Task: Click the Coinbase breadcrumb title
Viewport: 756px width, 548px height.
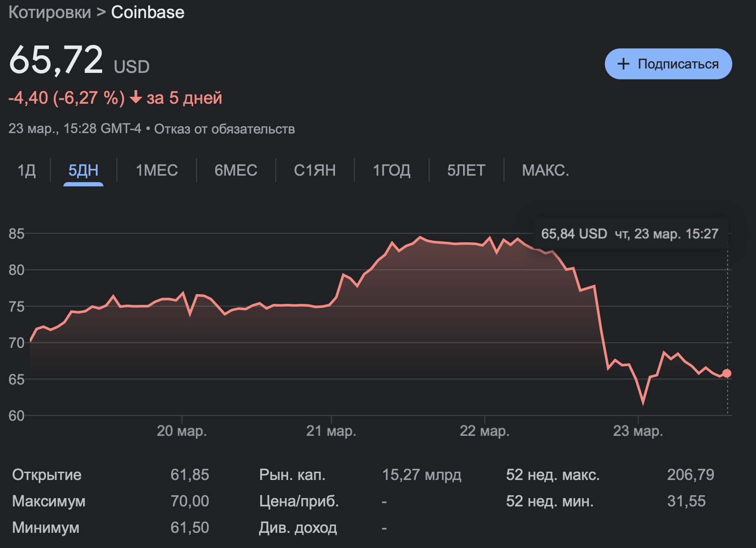Action: click(148, 12)
